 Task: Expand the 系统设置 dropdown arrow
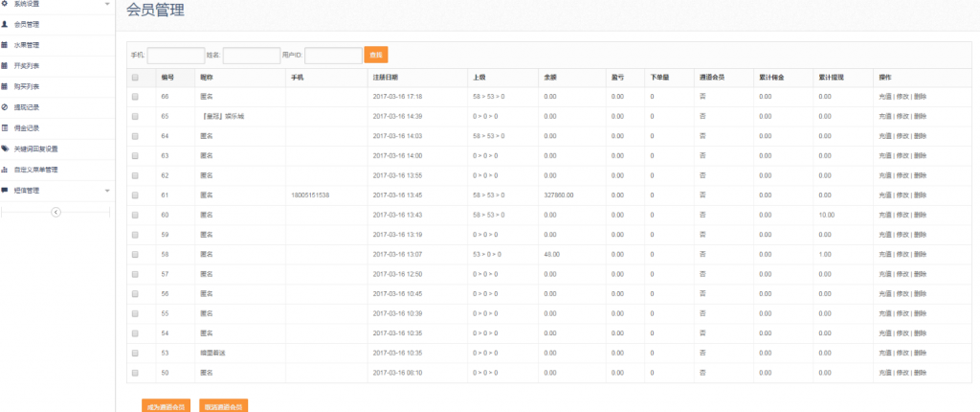tap(106, 4)
